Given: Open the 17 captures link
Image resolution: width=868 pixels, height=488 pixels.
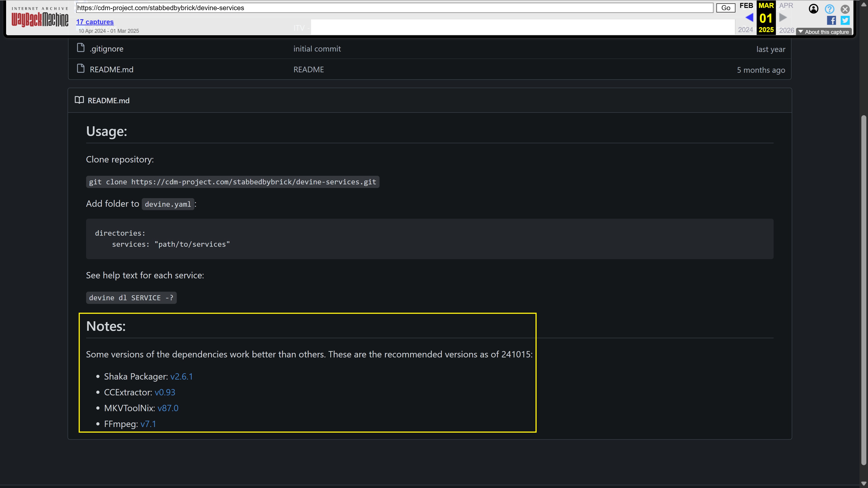Looking at the screenshot, I should tap(95, 22).
